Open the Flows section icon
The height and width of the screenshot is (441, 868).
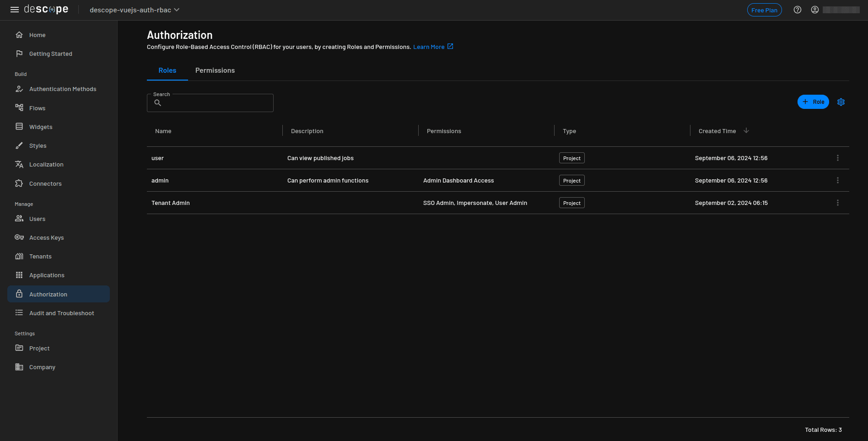[x=19, y=108]
